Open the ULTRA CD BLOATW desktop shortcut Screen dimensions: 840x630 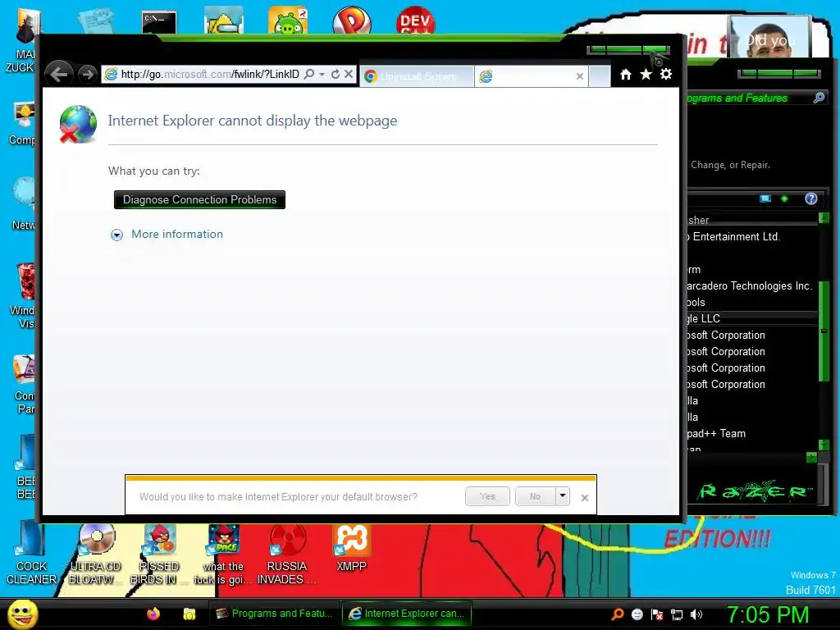tap(96, 555)
